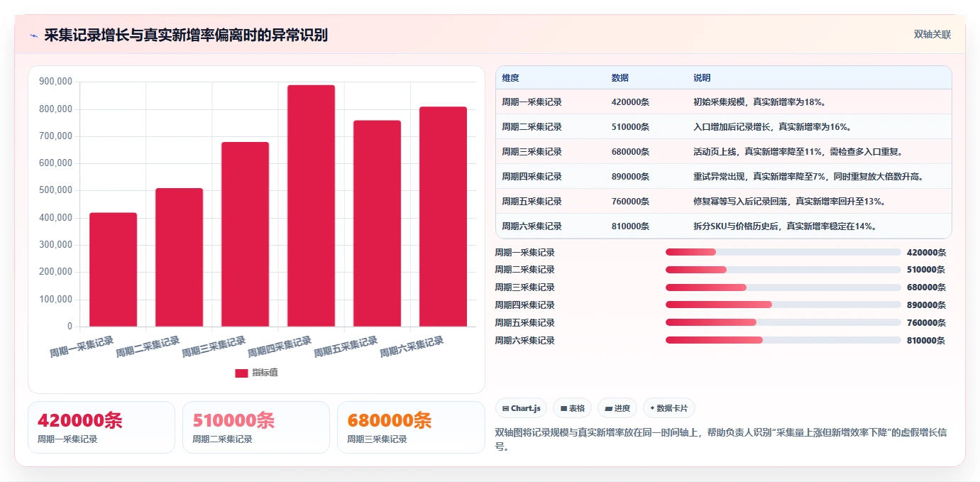980x482 pixels.
Task: Click the 周期三采集记录 progress bar
Action: [x=783, y=287]
